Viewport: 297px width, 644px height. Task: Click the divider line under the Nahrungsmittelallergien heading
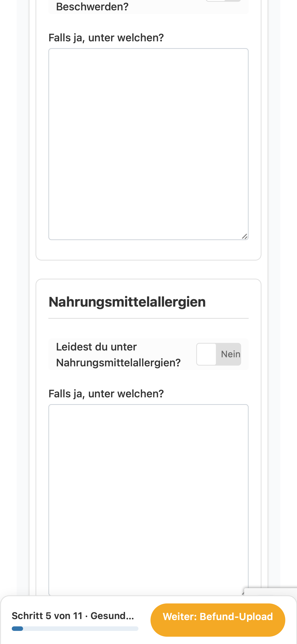148,318
